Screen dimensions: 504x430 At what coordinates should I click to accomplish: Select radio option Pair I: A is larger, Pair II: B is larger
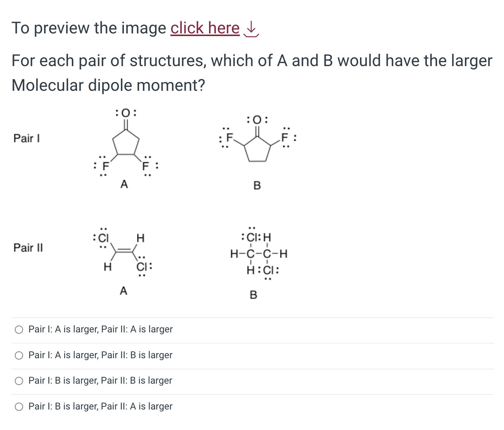pos(19,355)
